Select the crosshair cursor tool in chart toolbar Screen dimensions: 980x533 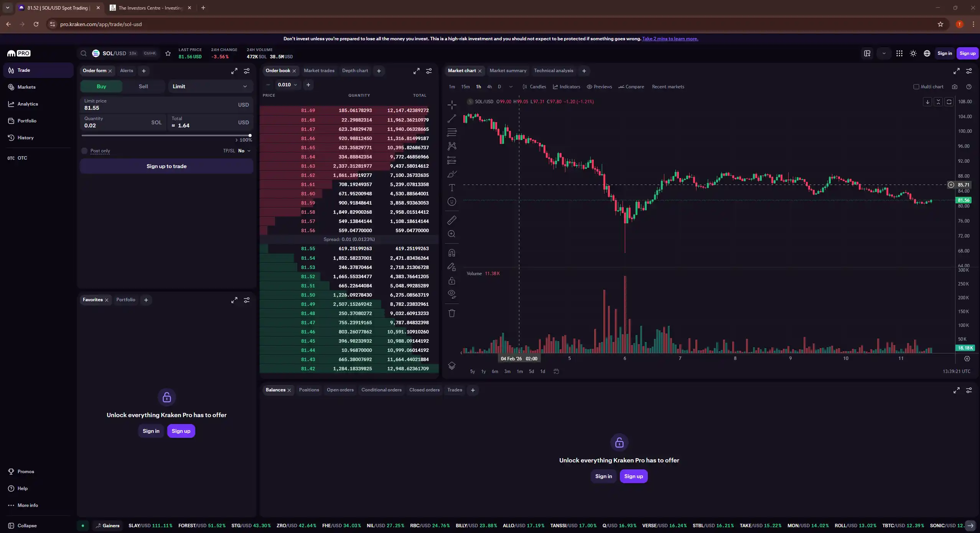pyautogui.click(x=452, y=104)
